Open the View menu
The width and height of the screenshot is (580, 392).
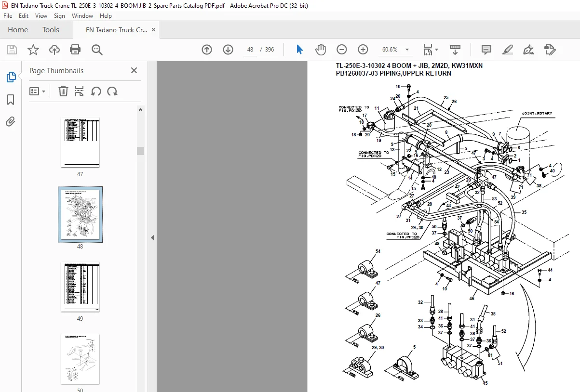[41, 15]
